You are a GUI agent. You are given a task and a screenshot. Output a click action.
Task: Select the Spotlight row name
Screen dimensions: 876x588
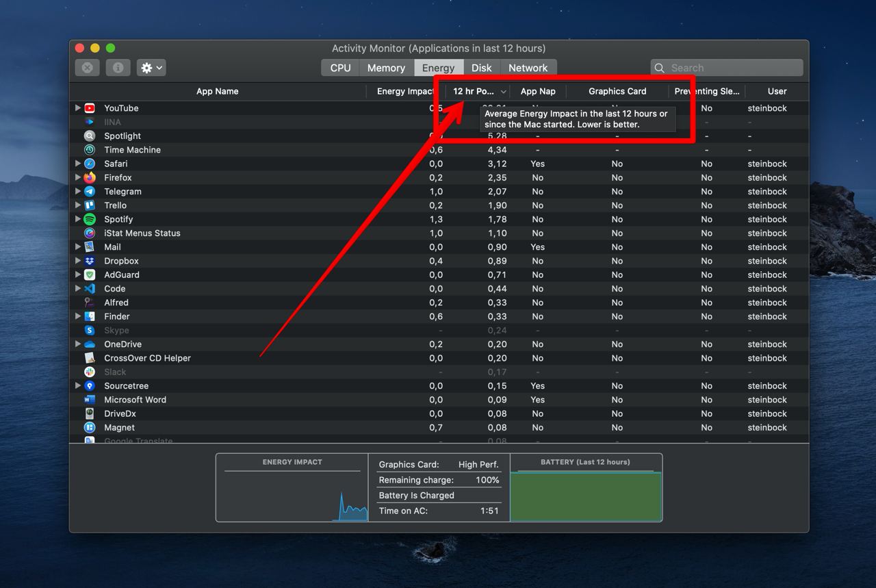click(x=123, y=136)
